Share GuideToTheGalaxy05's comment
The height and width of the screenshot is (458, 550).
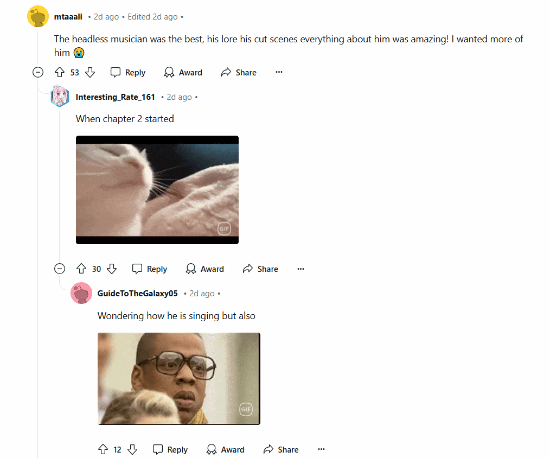(x=281, y=449)
